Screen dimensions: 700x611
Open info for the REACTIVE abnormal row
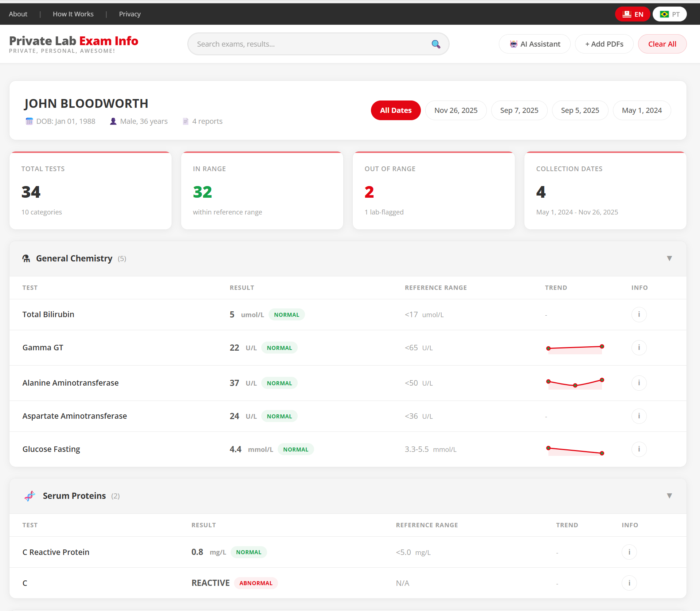tap(629, 583)
